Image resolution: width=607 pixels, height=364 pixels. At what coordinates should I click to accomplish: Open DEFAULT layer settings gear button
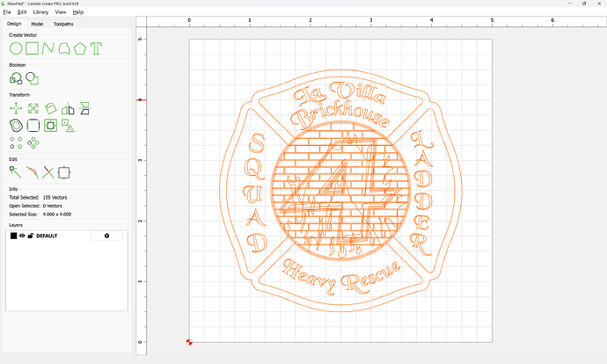pyautogui.click(x=107, y=236)
